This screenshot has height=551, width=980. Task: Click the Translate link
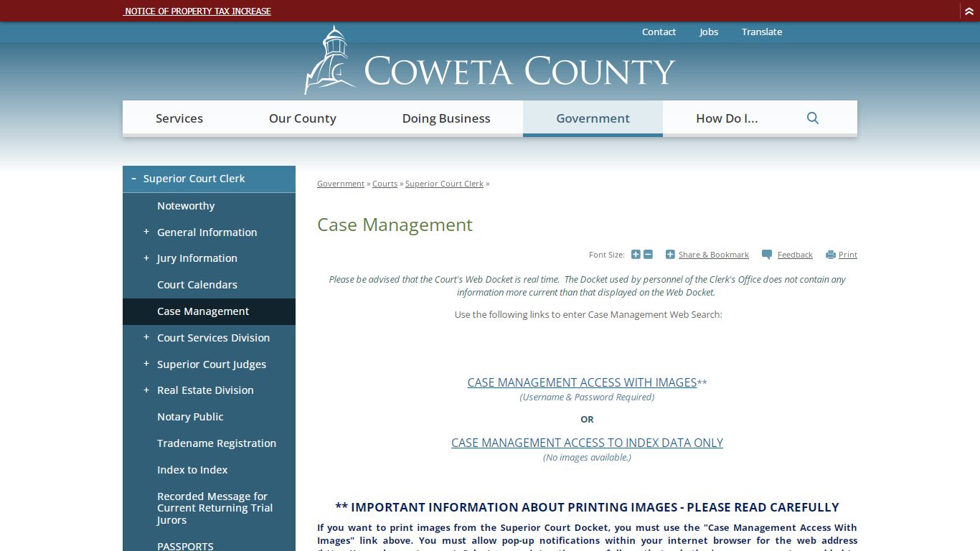click(x=762, y=32)
